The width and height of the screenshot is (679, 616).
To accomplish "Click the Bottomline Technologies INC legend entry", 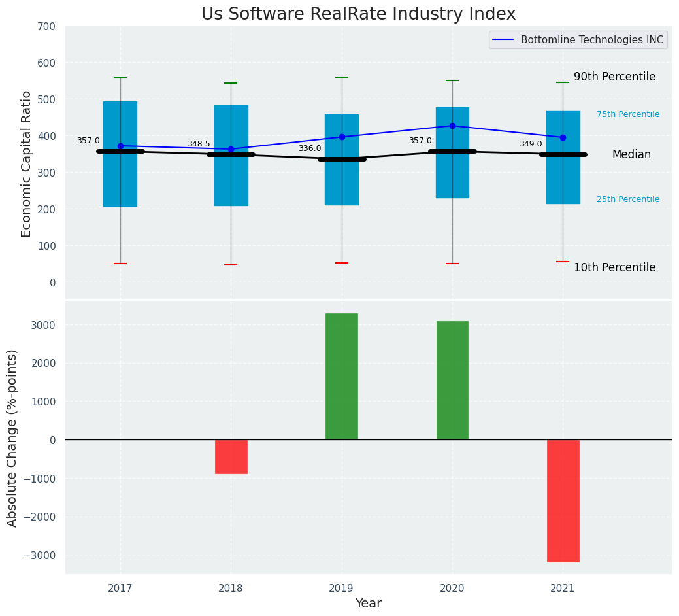I will [591, 40].
